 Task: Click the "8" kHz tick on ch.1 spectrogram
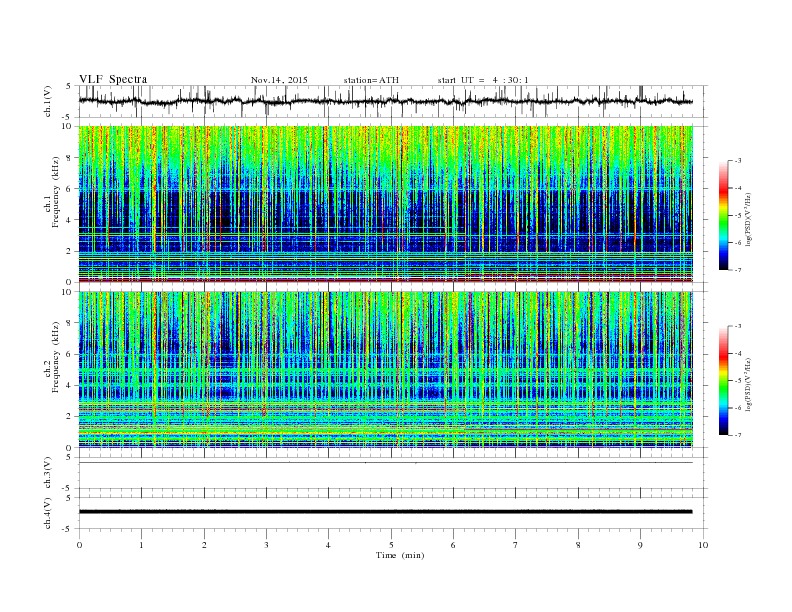tap(69, 158)
